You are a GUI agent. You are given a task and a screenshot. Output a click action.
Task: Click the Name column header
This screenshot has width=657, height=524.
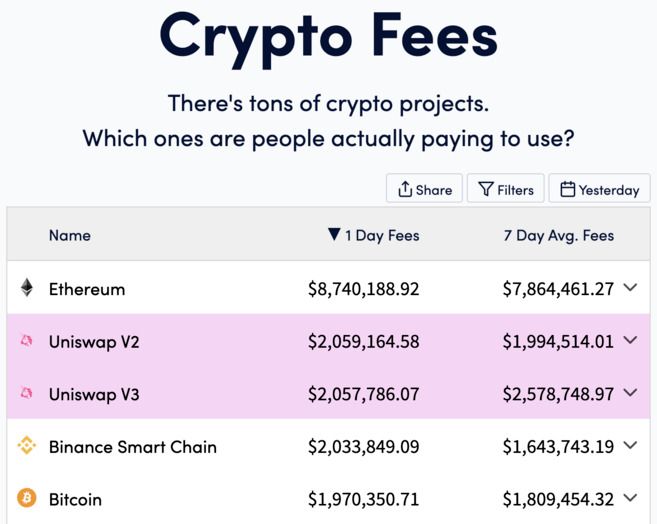[x=70, y=236]
